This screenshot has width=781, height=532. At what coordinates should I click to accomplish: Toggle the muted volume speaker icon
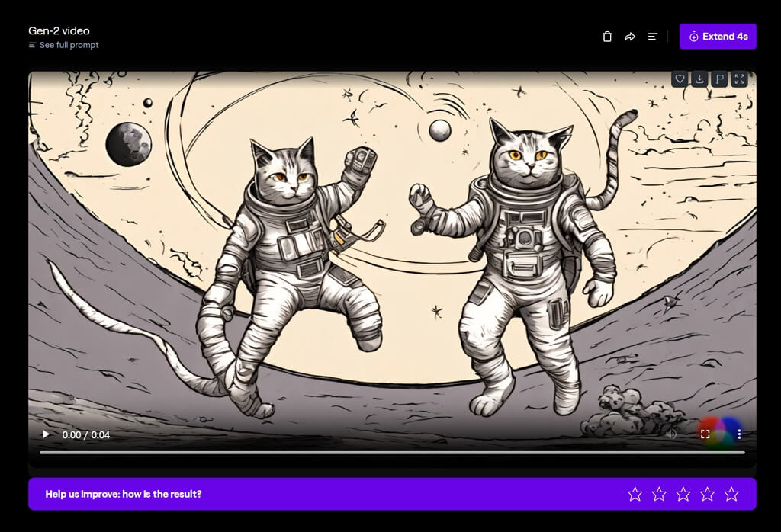[671, 434]
